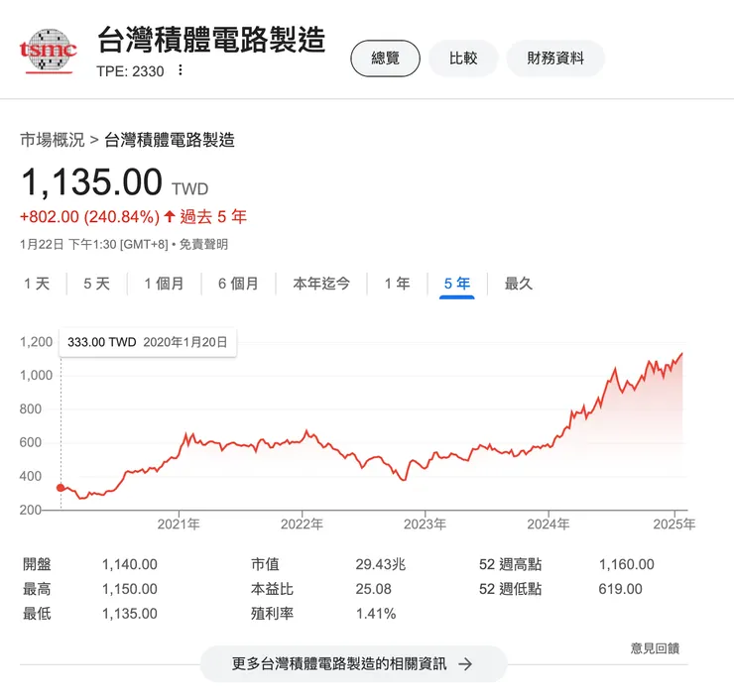This screenshot has width=734, height=700.
Task: Click the +802.00 (240.84%) change text
Action: (89, 217)
